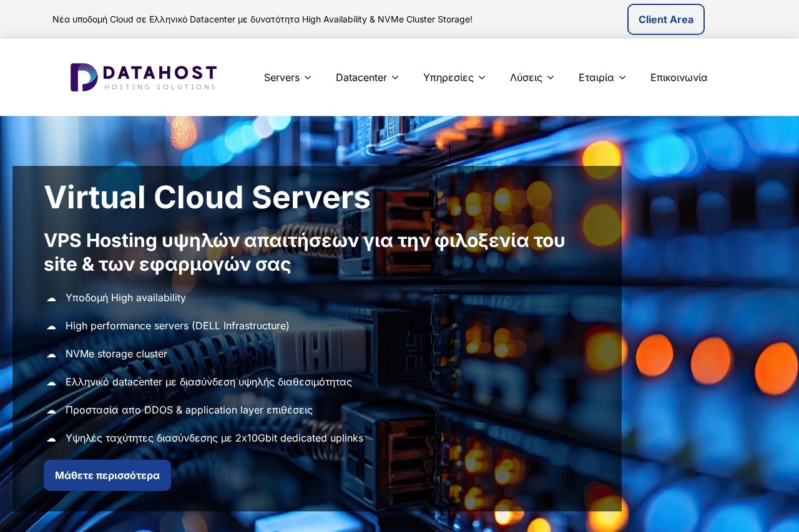Click the cloud icon beside DELL Infrastructure text

51,327
